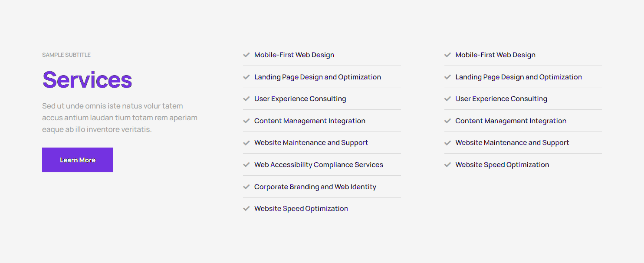Click checkmark icon beside Corporate Branding and Web Identity
This screenshot has width=644, height=263.
click(x=246, y=187)
